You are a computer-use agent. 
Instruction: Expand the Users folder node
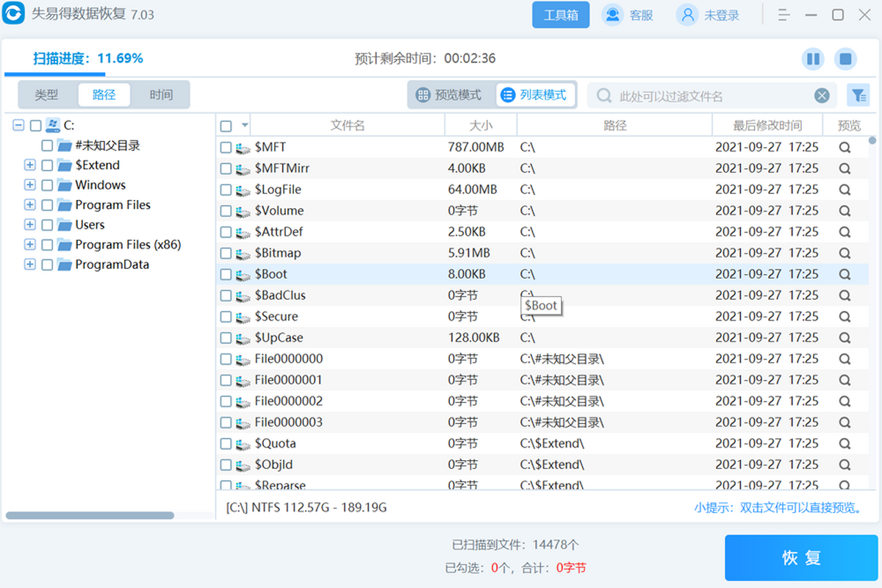tap(30, 225)
